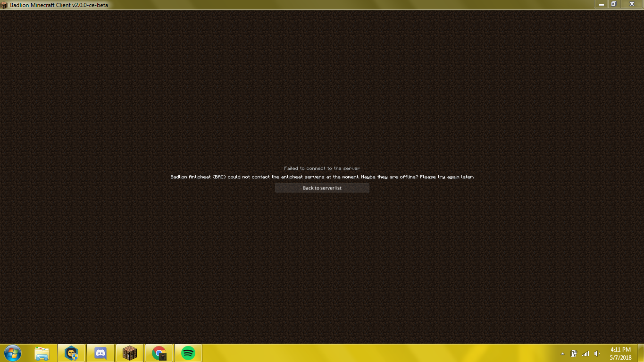Open Windows Explorer from the taskbar
Viewport: 644px width, 362px height.
pyautogui.click(x=42, y=353)
